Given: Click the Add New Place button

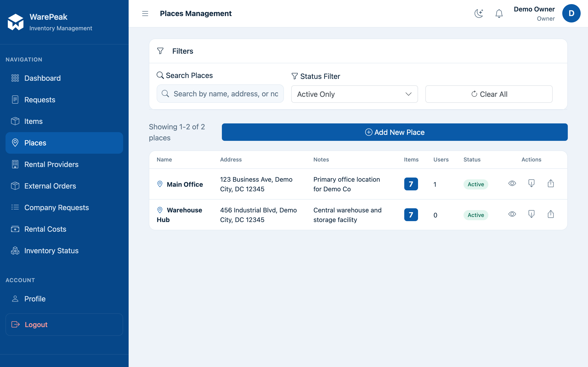Looking at the screenshot, I should pos(395,132).
